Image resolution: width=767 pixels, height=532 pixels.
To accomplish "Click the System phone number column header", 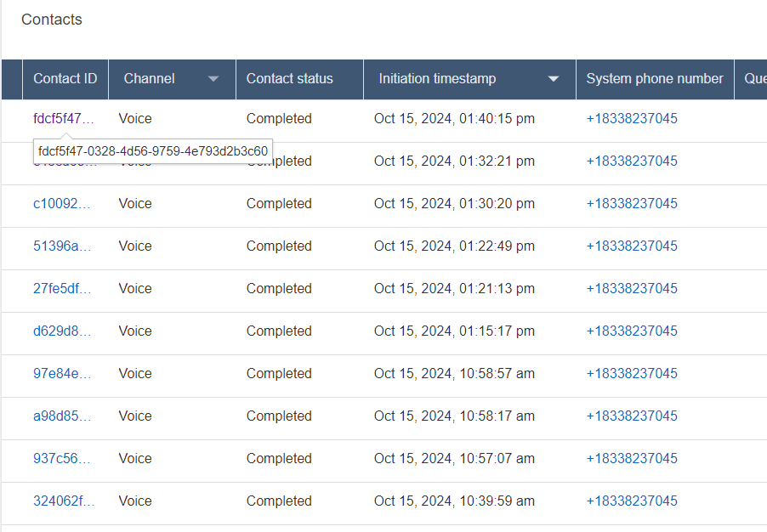I will pos(654,79).
